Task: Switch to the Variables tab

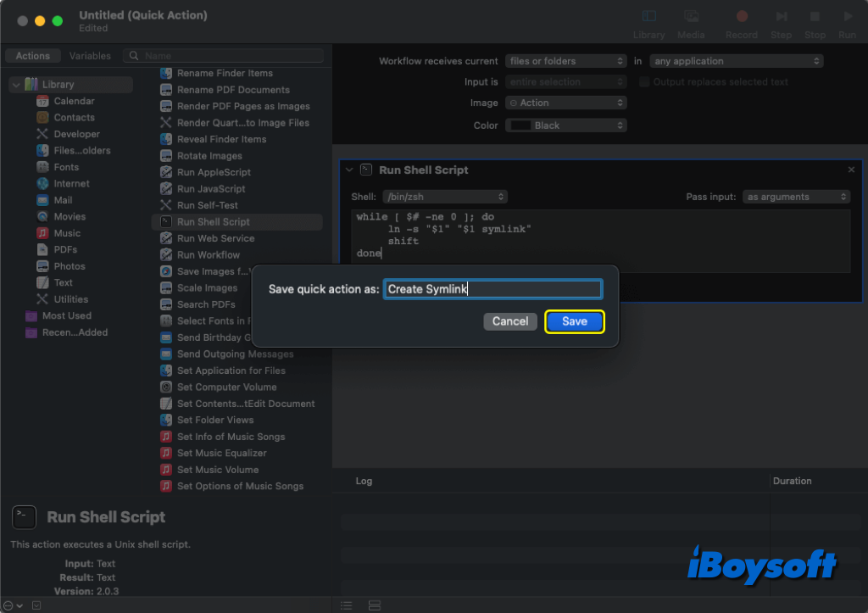Action: click(x=90, y=55)
